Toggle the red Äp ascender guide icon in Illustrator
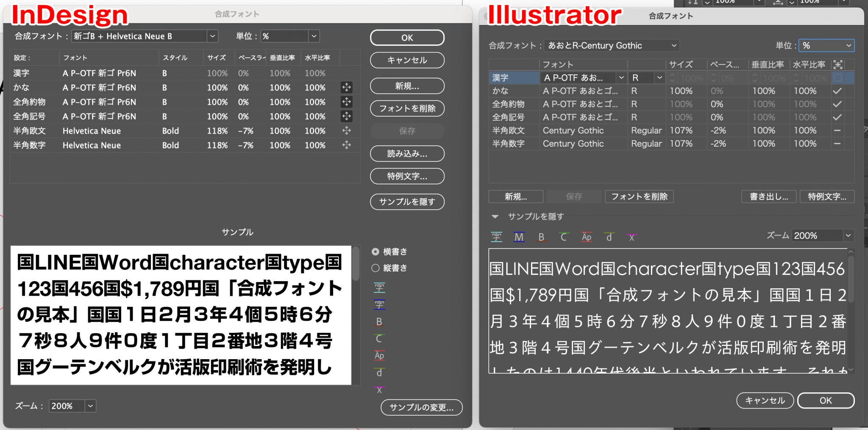 [587, 237]
